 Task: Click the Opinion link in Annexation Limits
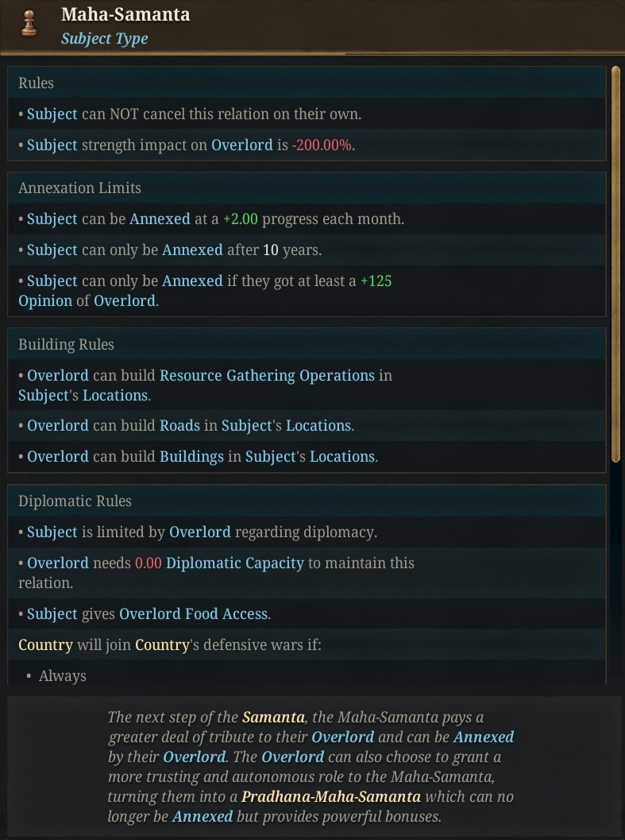[x=45, y=301]
